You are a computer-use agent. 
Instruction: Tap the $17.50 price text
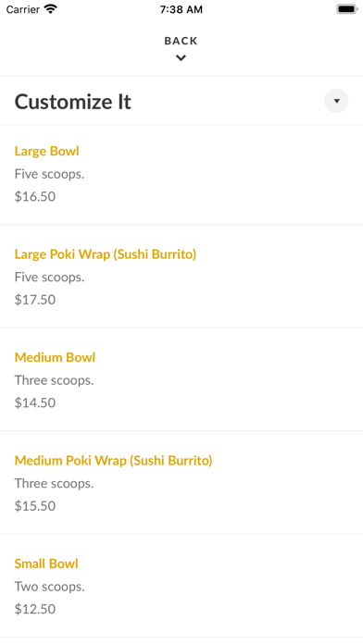coord(35,300)
